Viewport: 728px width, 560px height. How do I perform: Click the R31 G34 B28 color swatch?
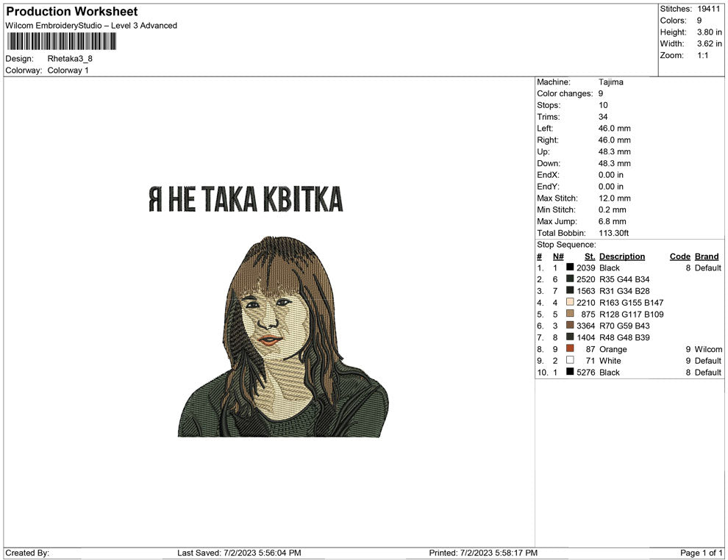[x=570, y=291]
